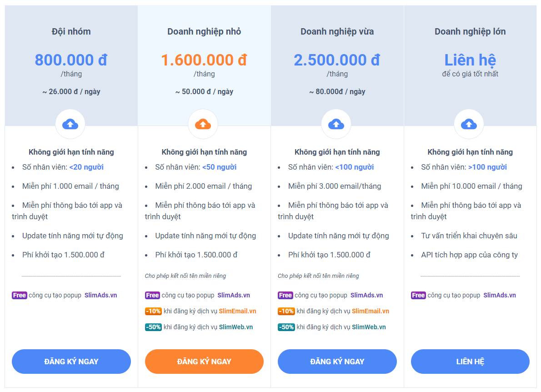Open SlimAds.vn link in Đội nhóm column
Viewport: 541px width, 392px height.
click(101, 296)
